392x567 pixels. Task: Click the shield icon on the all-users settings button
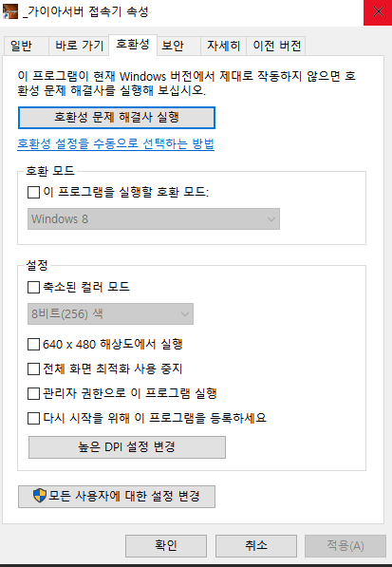pos(39,496)
